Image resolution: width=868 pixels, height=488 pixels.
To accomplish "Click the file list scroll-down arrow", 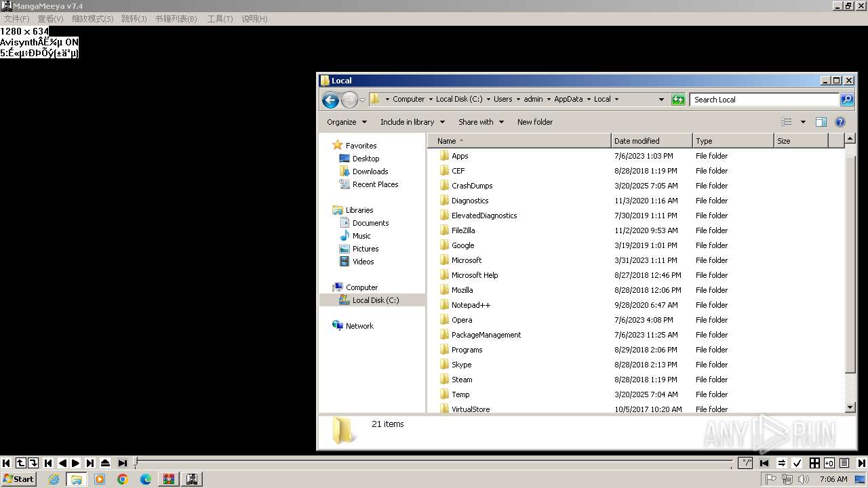I will [850, 407].
